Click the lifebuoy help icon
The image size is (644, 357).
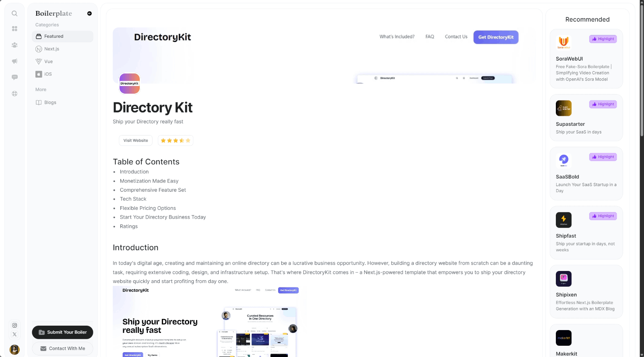coord(14,93)
